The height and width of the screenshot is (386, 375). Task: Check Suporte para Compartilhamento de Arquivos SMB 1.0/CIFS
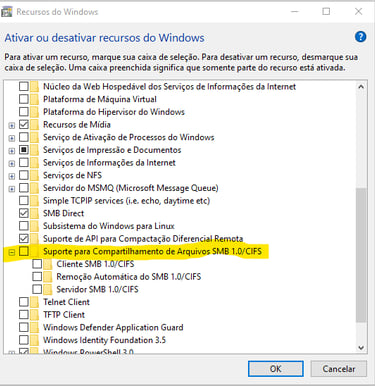click(x=24, y=251)
